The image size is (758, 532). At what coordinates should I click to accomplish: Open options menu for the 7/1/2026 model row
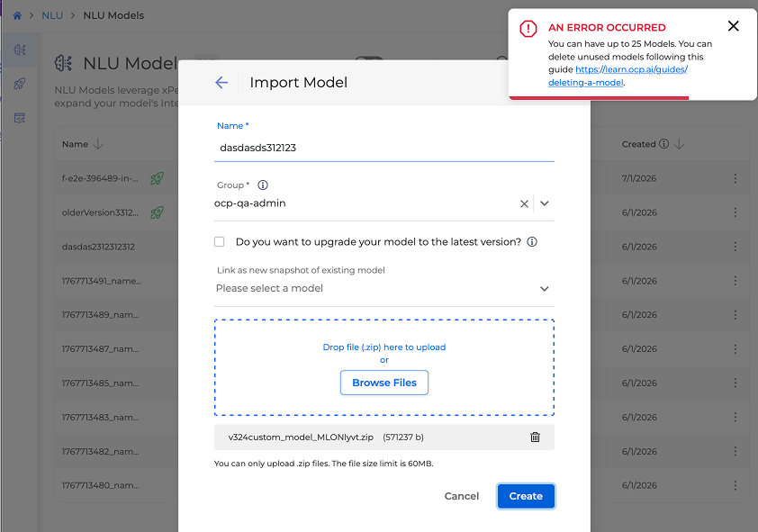click(x=735, y=179)
